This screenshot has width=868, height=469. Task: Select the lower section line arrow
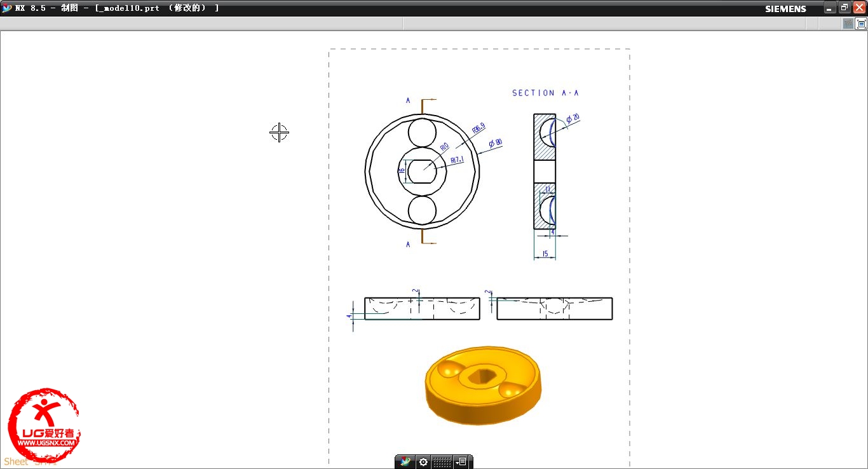coord(429,242)
